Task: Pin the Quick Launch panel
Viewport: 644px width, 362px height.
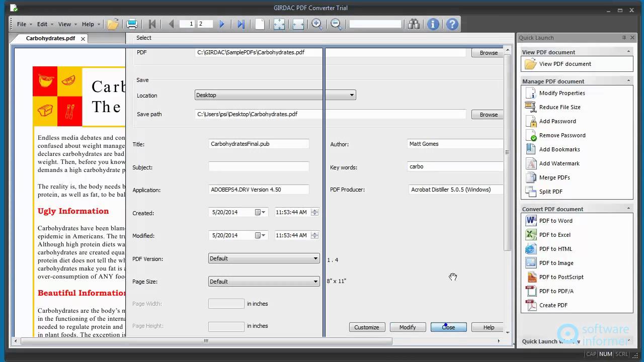Action: pyautogui.click(x=624, y=38)
